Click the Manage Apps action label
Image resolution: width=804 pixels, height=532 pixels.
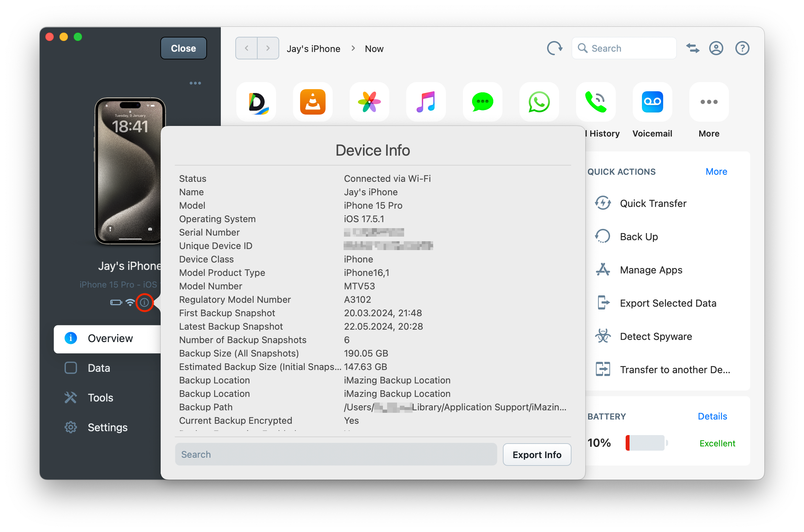tap(651, 270)
